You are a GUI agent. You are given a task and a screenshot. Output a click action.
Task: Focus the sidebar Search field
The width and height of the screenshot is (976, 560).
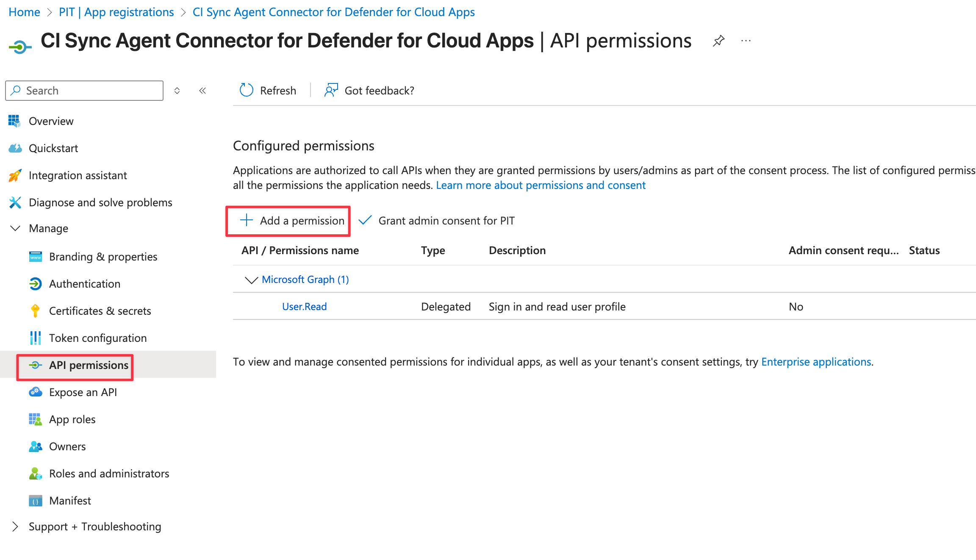(84, 91)
